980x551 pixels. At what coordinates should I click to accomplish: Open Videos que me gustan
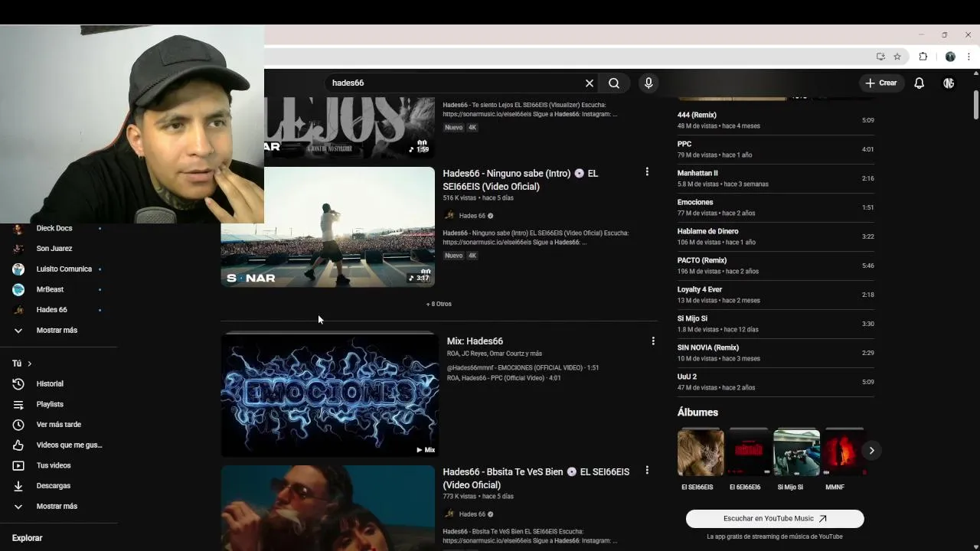click(x=58, y=445)
